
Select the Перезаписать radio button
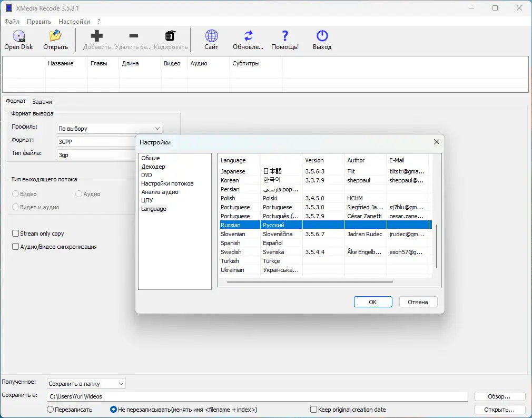[x=51, y=410]
